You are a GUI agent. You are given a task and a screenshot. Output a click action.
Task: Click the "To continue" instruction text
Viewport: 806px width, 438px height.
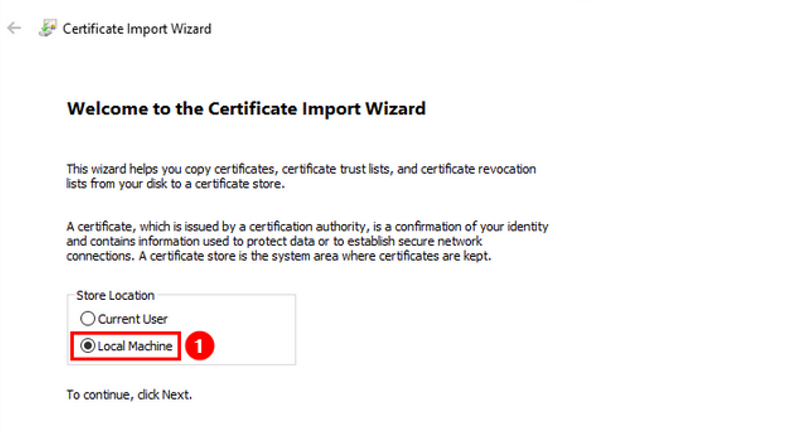96,394
